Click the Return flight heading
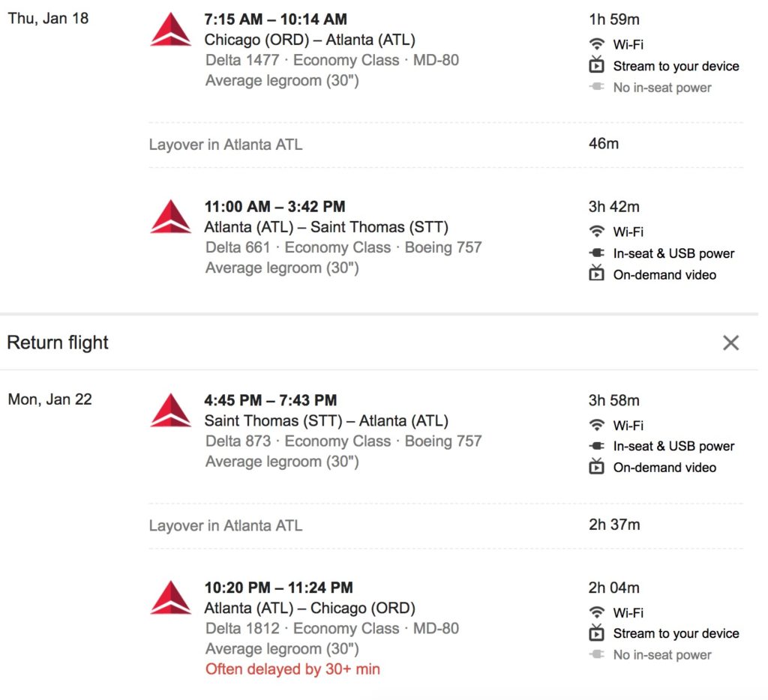Image resolution: width=768 pixels, height=700 pixels. click(58, 343)
